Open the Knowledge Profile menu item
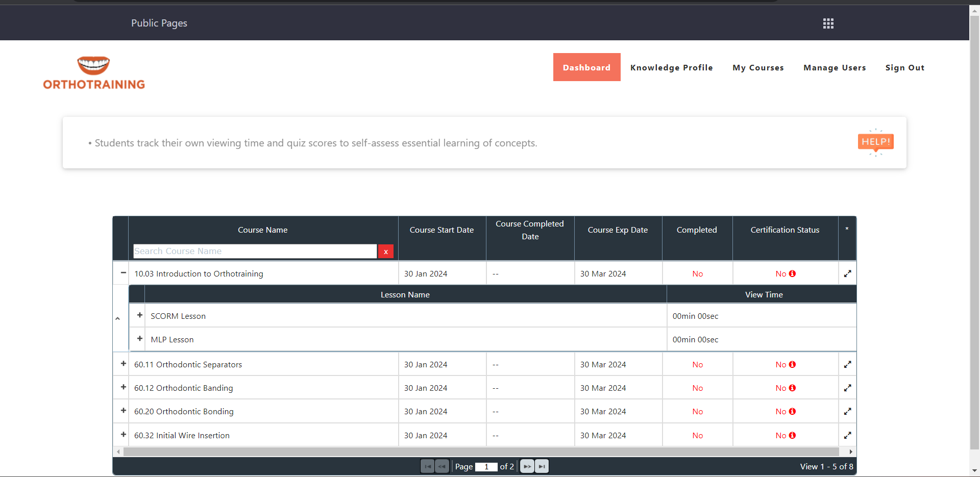The height and width of the screenshot is (477, 980). click(671, 67)
